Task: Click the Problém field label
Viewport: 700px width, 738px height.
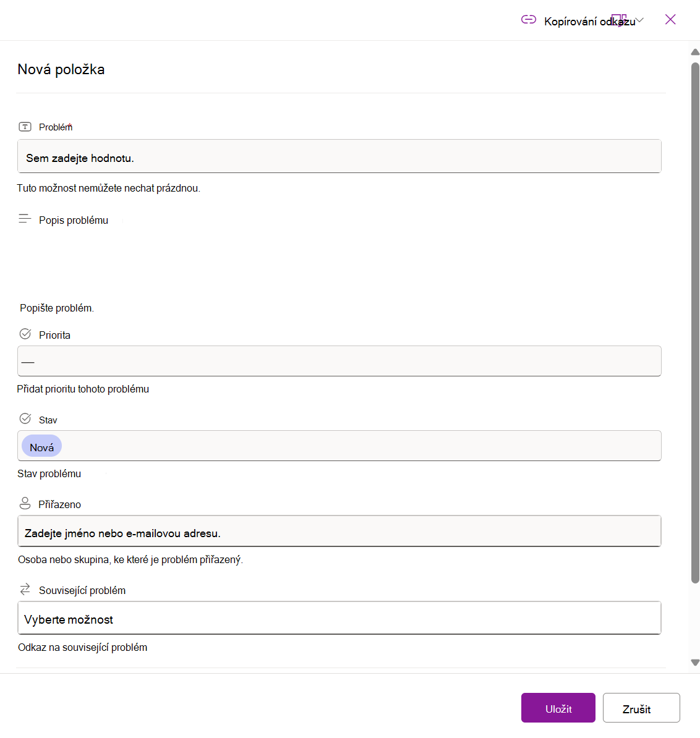Action: tap(56, 127)
